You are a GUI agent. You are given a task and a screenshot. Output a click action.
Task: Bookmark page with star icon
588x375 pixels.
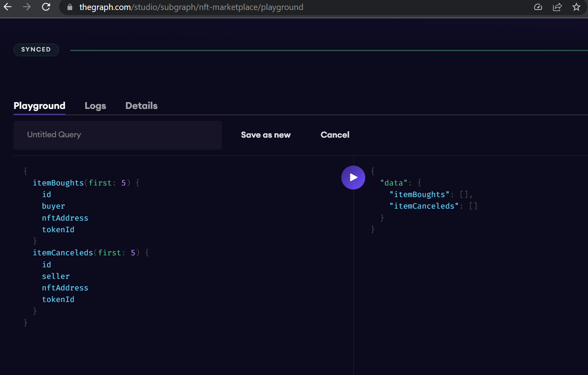point(576,7)
